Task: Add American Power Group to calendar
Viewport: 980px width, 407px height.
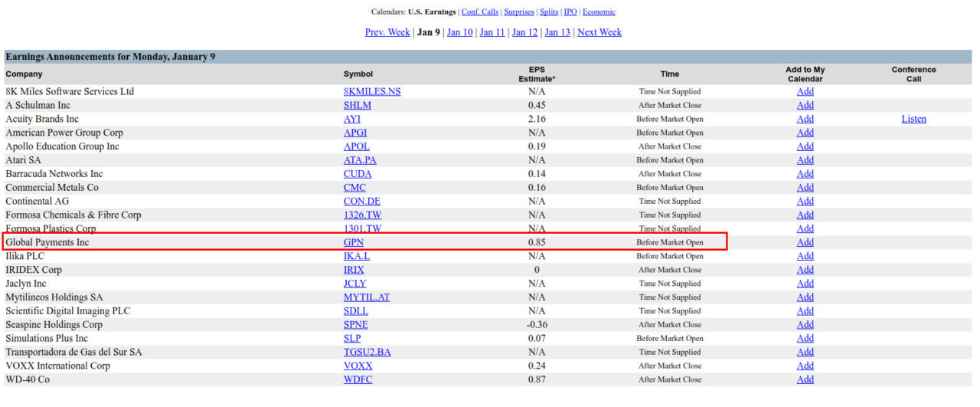Action: click(805, 133)
